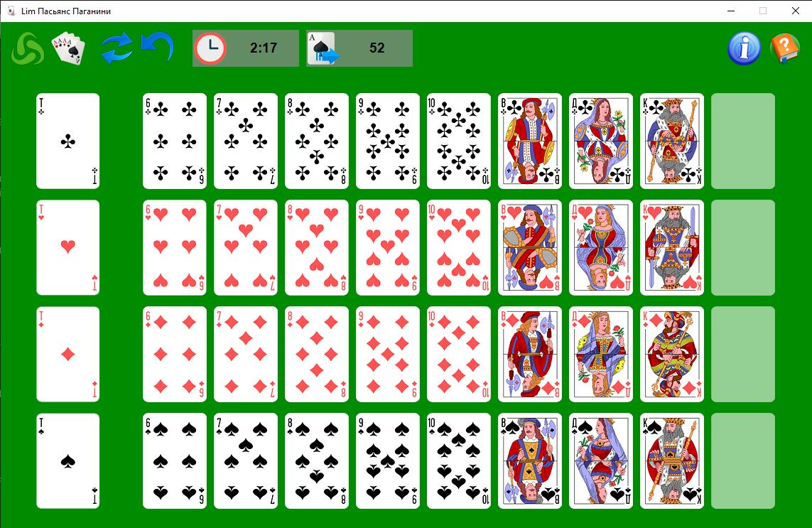Open the blue info icon
812x528 pixels.
pos(744,48)
